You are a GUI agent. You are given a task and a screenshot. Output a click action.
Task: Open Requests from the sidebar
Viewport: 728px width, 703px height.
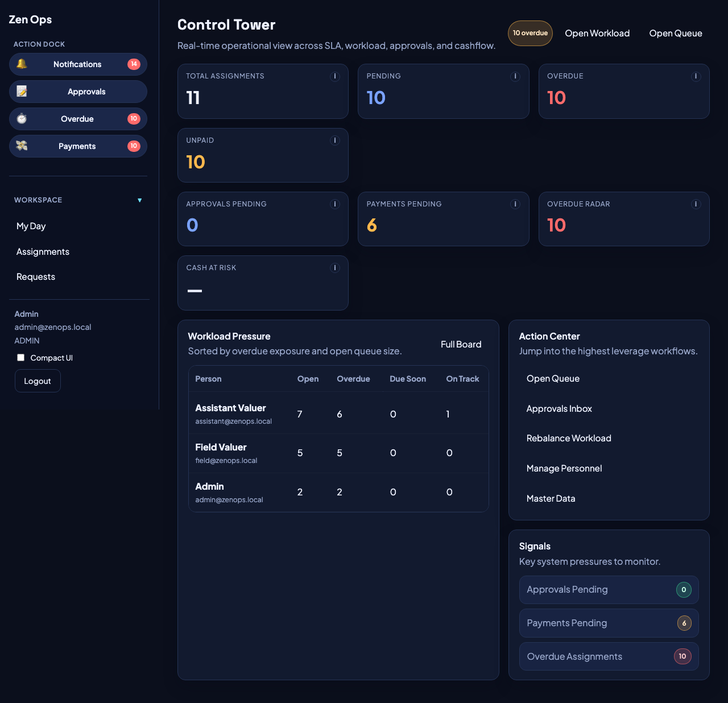[x=36, y=277]
